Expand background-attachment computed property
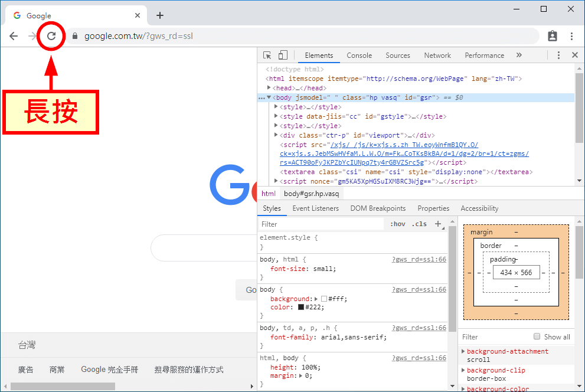Screen dimensions: 585x392 pyautogui.click(x=463, y=351)
